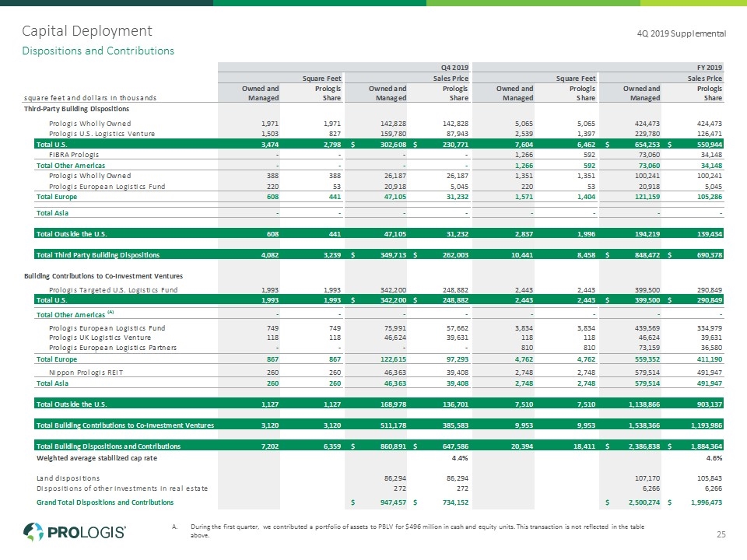Click 'Weighted average stabilized cap rate' label
The image size is (747, 560).
[x=96, y=458]
